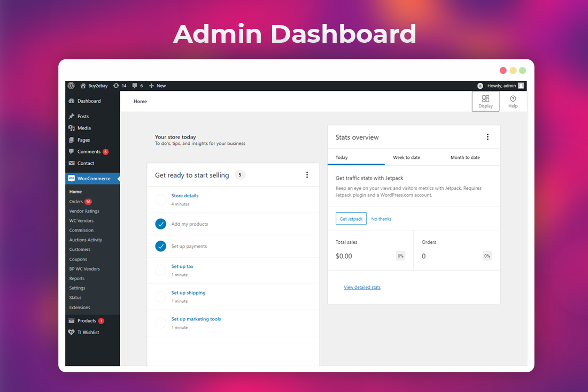
Task: Click the Posts pin icon
Action: (x=72, y=116)
